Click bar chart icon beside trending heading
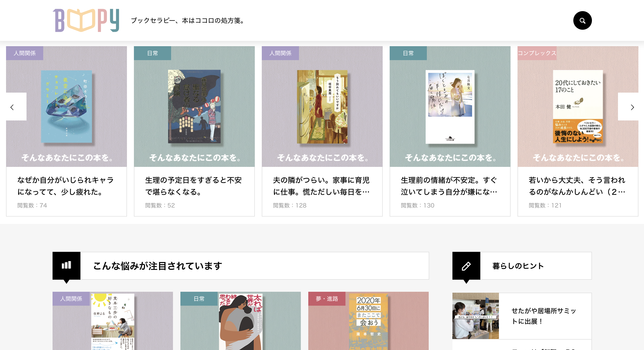This screenshot has height=350, width=644. 66,265
